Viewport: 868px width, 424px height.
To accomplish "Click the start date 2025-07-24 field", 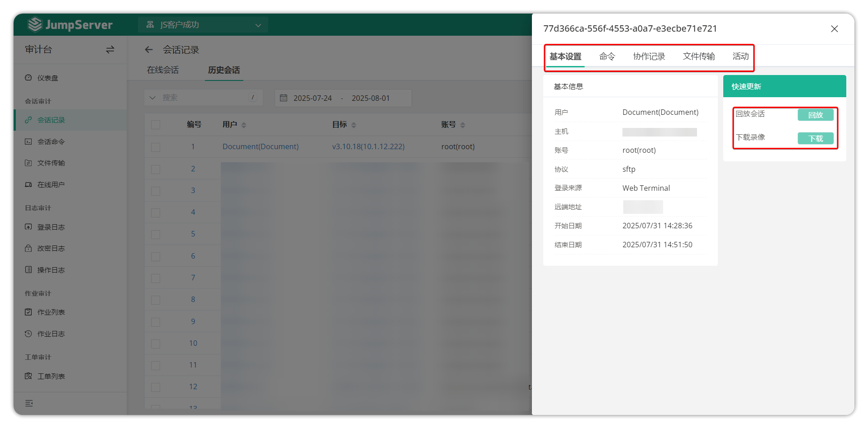I will click(x=313, y=98).
